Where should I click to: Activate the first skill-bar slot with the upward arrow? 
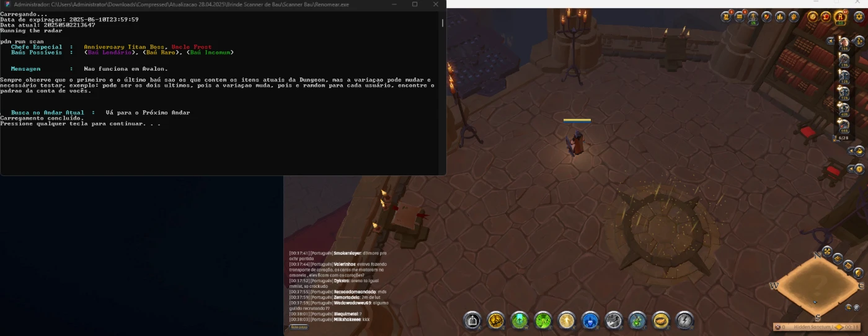472,320
